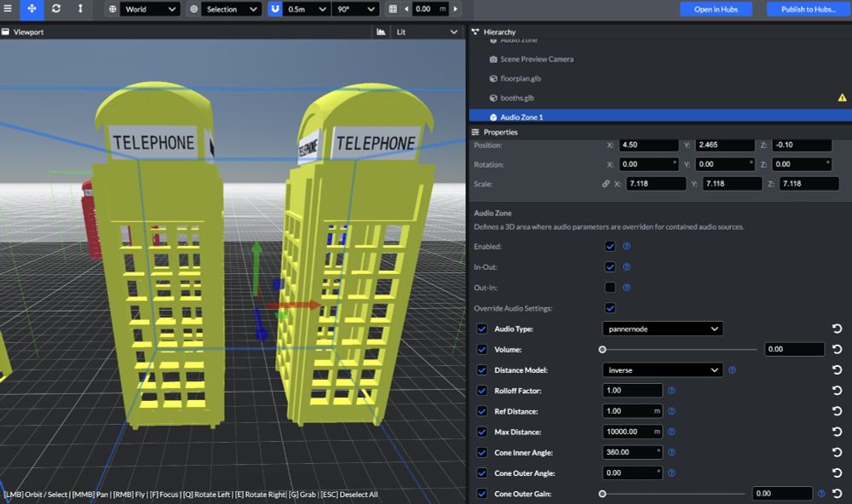Image resolution: width=852 pixels, height=504 pixels.
Task: Uncheck the Volume override checkbox
Action: 481,349
